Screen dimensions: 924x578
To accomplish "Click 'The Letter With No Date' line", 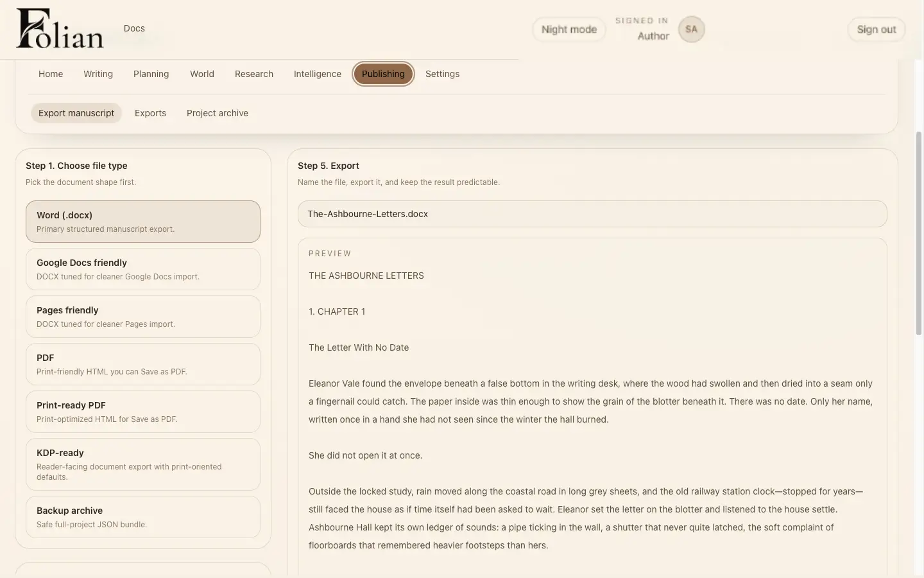I will [359, 347].
